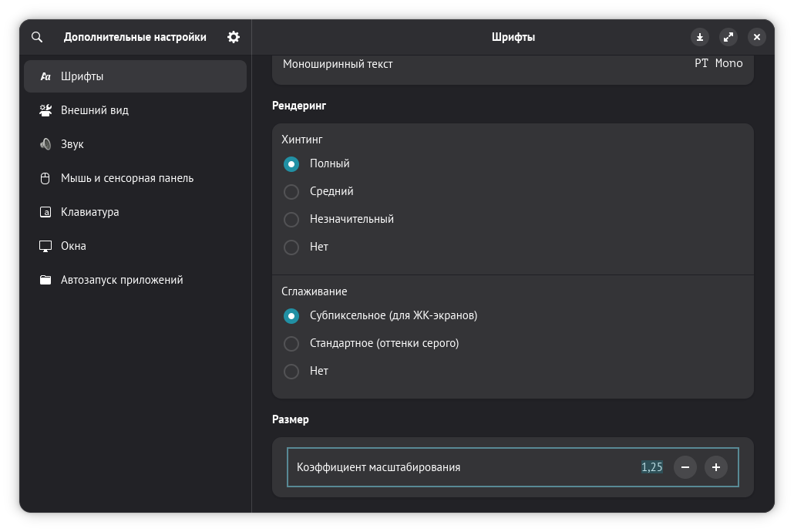
Task: Open the Окна sidebar section
Action: coord(73,246)
